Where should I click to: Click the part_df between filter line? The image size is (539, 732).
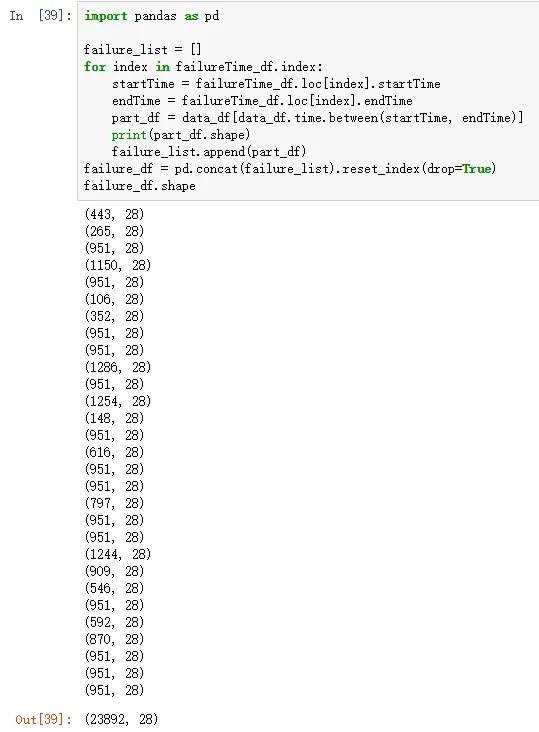pos(318,118)
